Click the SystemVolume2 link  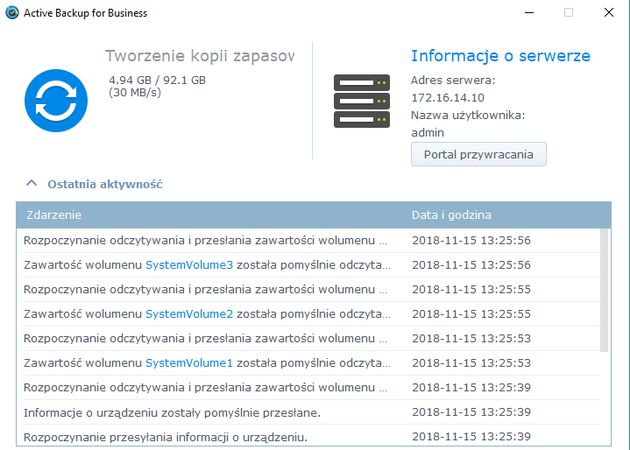tap(189, 314)
